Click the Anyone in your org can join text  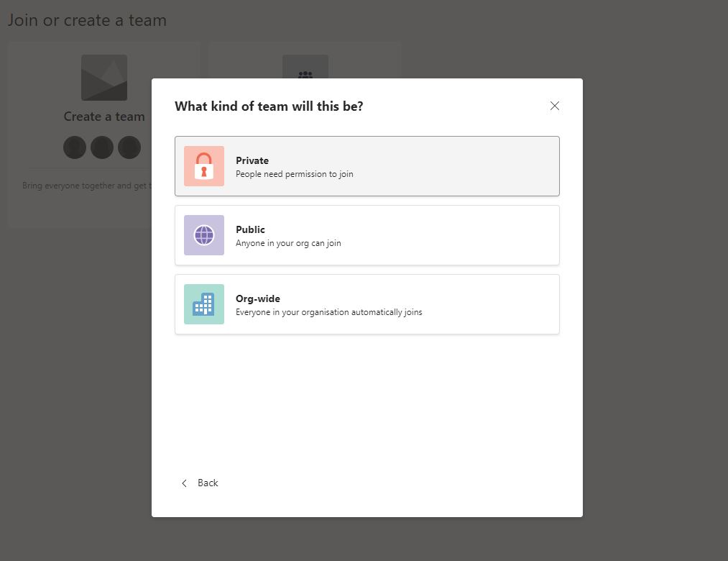coord(289,243)
